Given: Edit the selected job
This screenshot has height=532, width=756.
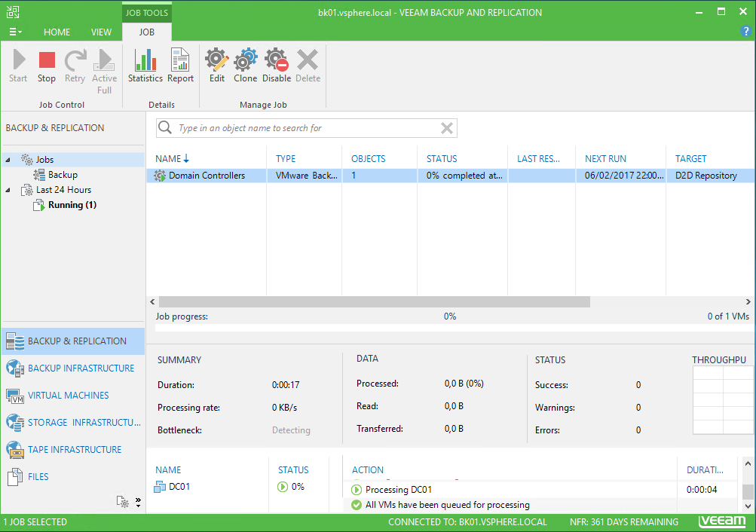Looking at the screenshot, I should 217,66.
